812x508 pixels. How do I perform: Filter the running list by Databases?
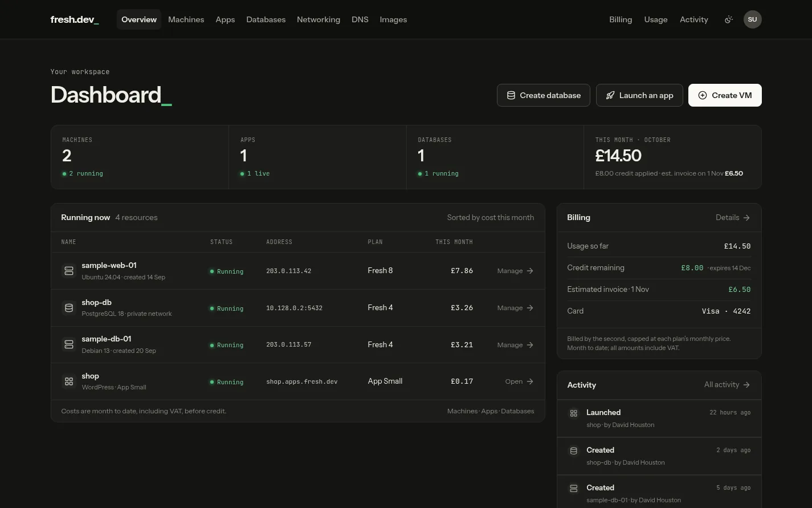tap(517, 411)
